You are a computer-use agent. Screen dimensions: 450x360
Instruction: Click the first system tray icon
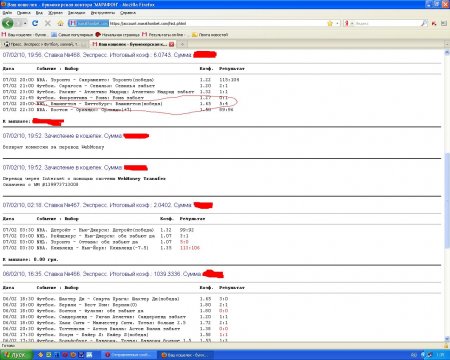(x=423, y=355)
